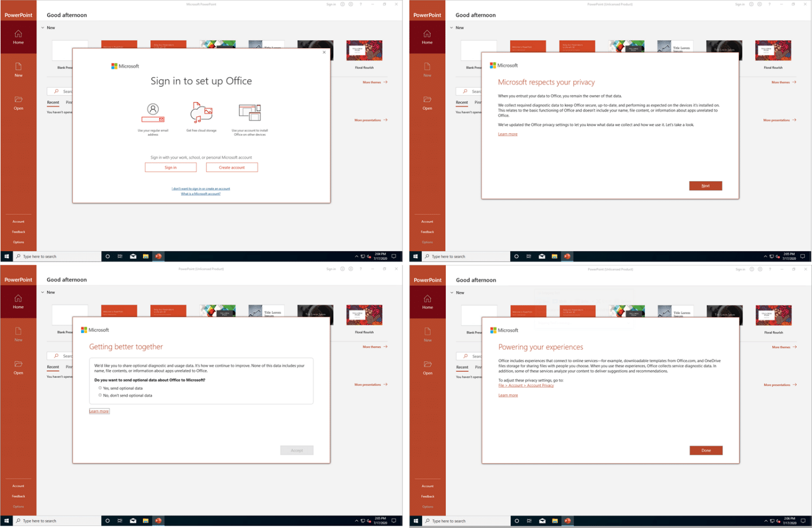The image size is (812, 528).
Task: Go to Home icon in 'Getting better together' screenshot
Action: click(18, 298)
